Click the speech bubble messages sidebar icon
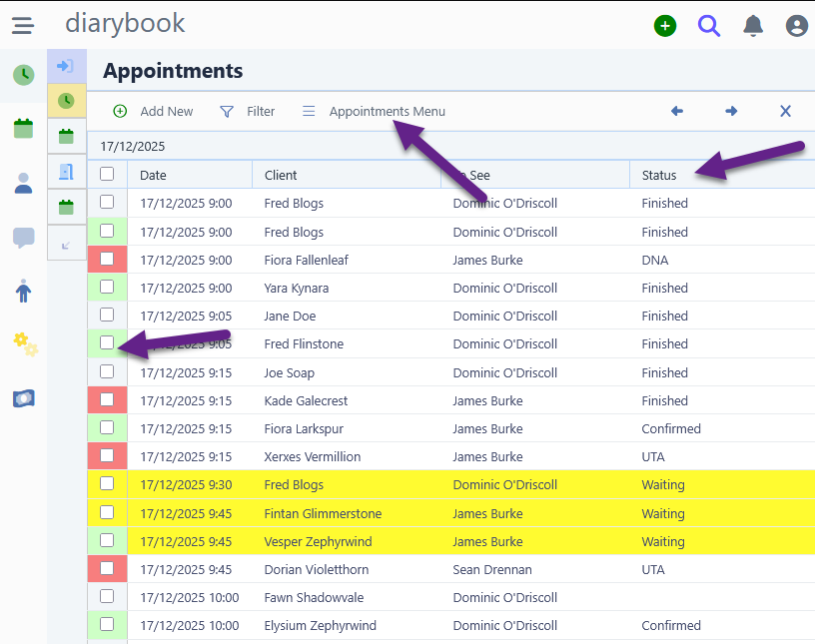Viewport: 815px width, 644px height. point(23,238)
